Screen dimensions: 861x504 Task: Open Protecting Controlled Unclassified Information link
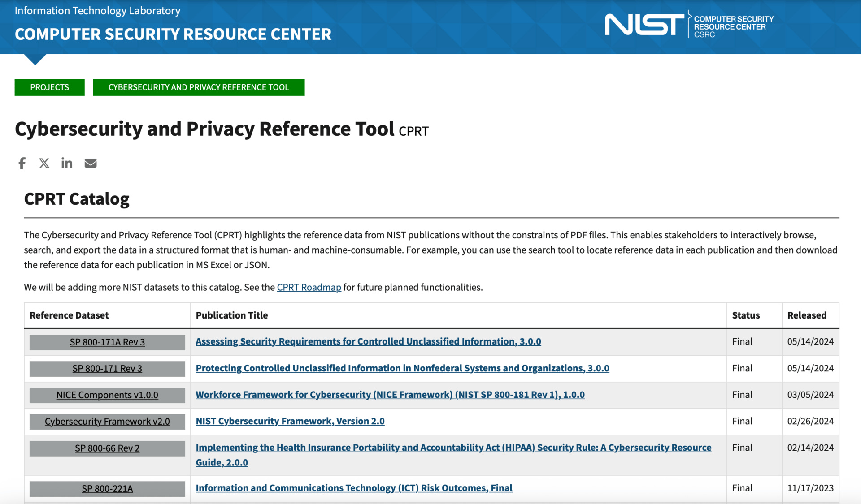click(402, 368)
